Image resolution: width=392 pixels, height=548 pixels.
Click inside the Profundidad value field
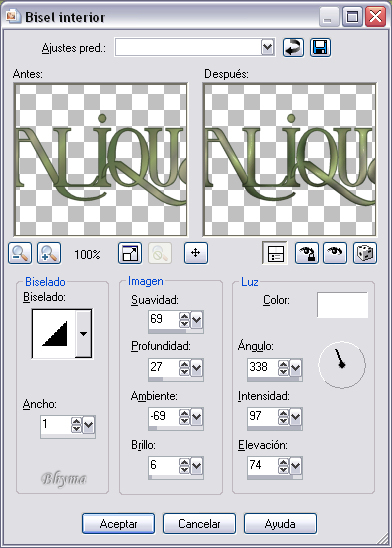[164, 367]
